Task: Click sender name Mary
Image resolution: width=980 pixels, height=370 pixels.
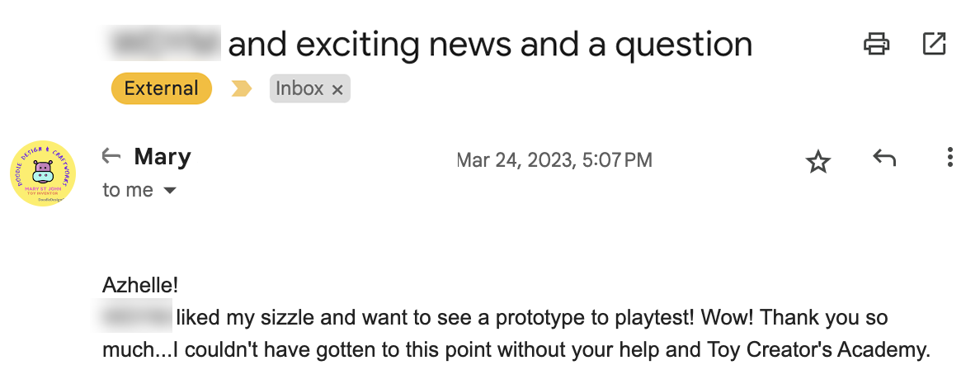Action: tap(163, 156)
